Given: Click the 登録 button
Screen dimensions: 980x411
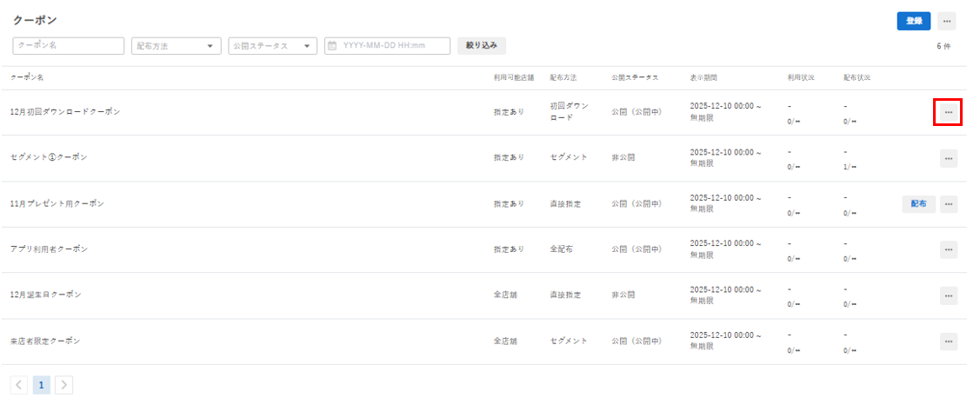Looking at the screenshot, I should (914, 21).
